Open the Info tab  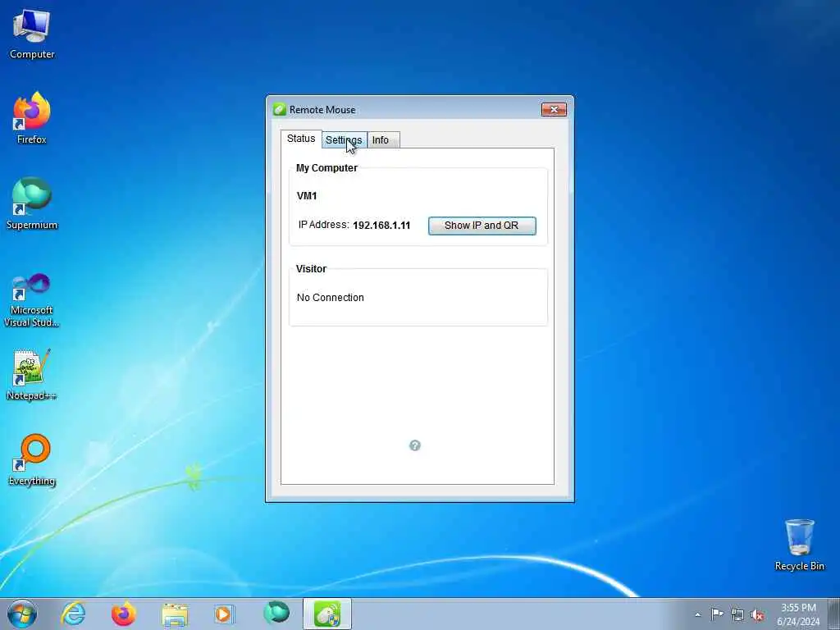coord(383,139)
